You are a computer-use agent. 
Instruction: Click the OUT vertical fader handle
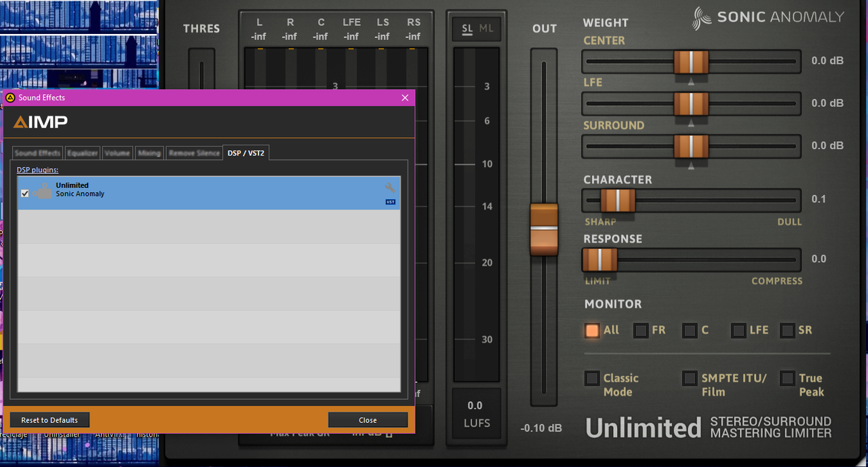click(x=544, y=229)
